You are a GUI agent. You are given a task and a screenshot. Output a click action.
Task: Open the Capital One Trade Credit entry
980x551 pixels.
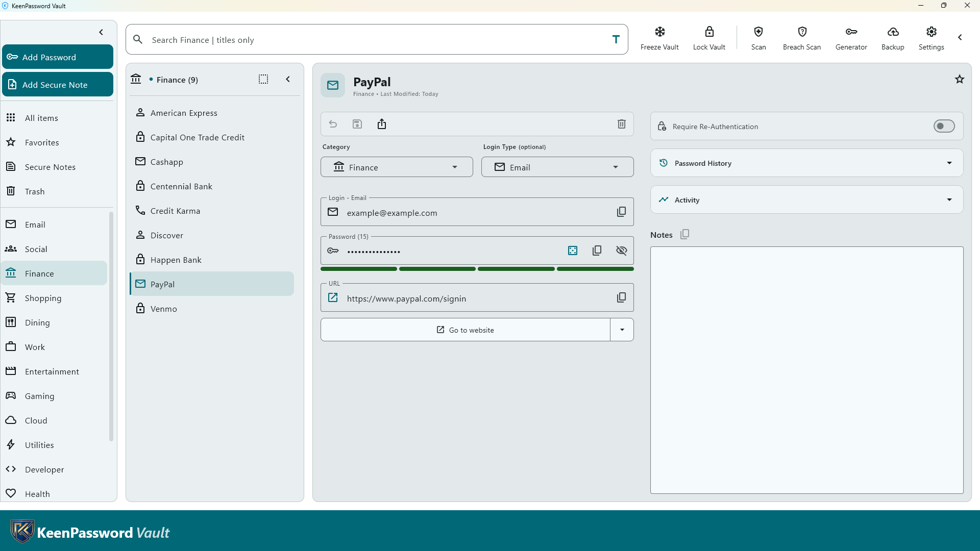pyautogui.click(x=212, y=137)
